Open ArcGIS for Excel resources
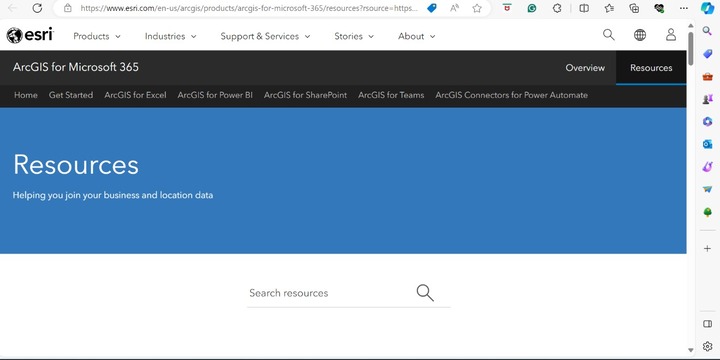The height and width of the screenshot is (360, 720). (135, 95)
